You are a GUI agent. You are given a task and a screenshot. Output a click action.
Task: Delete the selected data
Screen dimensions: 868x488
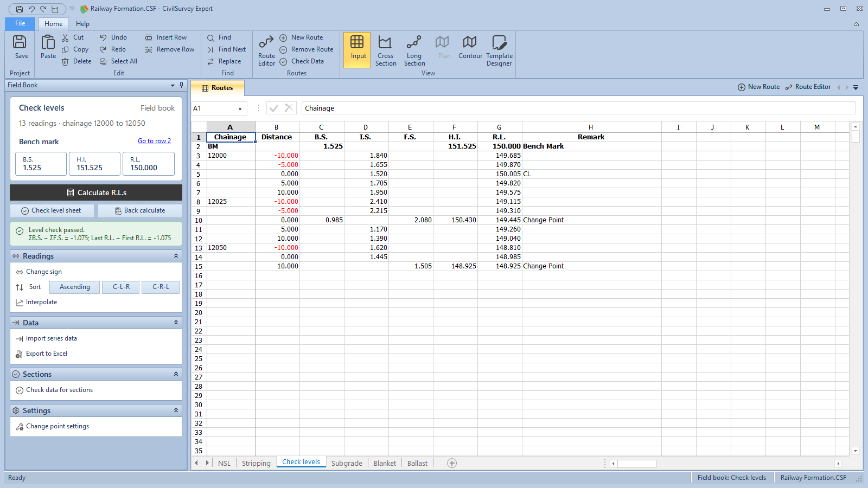(76, 61)
